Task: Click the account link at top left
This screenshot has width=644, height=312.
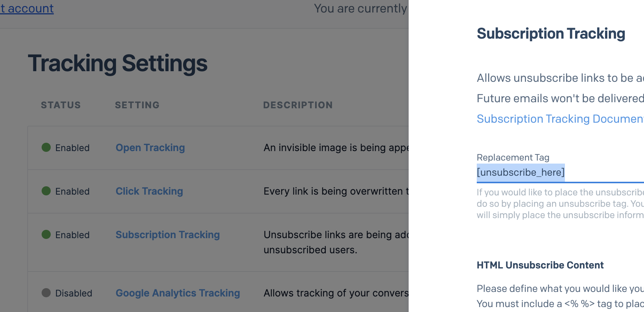Action: (x=27, y=8)
